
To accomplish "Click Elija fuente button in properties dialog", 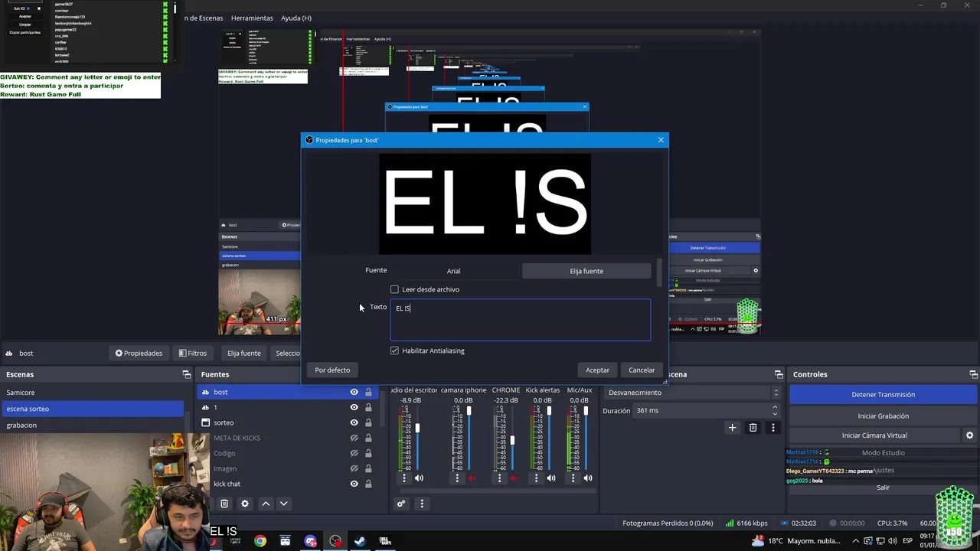I will pos(586,271).
